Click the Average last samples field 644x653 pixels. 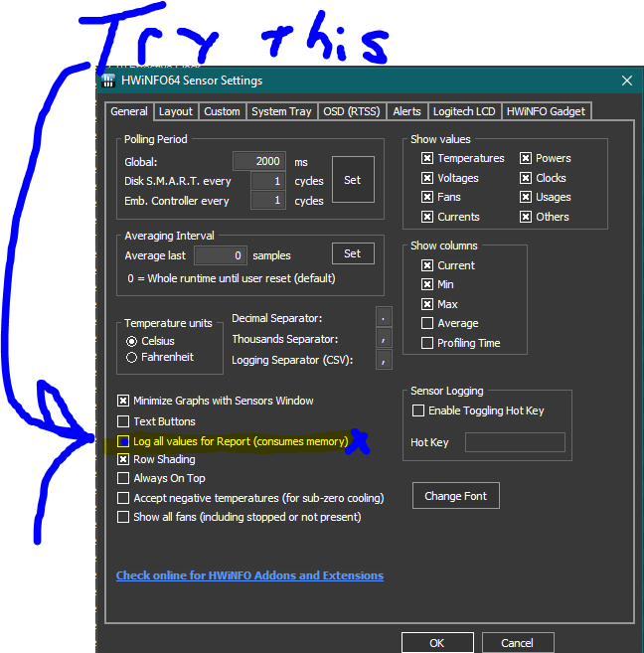click(x=221, y=255)
